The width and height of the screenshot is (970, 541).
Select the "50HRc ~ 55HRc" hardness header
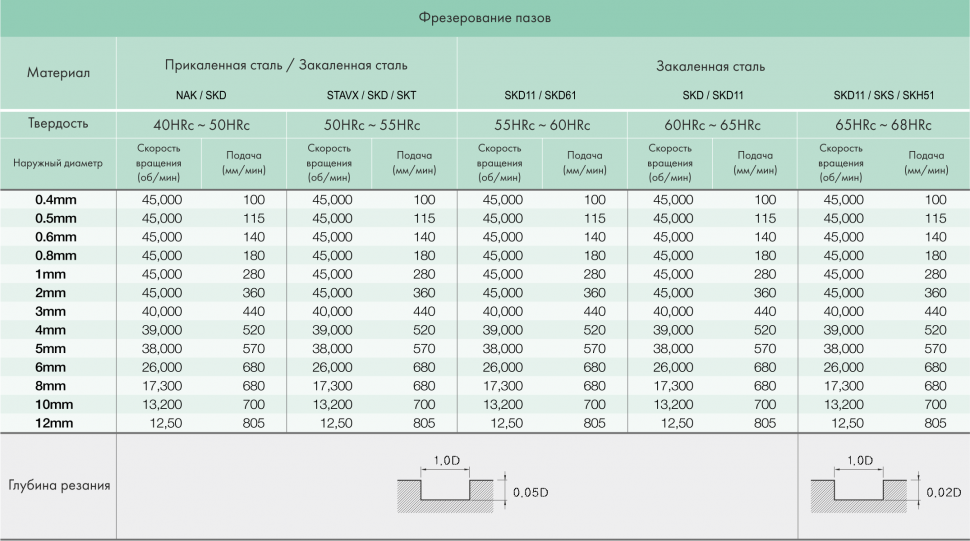click(371, 125)
